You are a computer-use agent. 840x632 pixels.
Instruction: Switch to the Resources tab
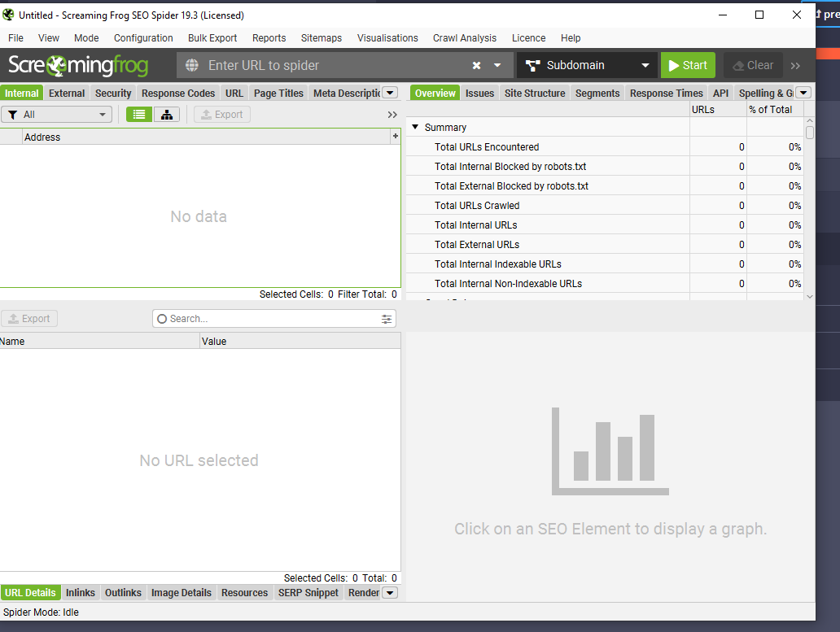point(244,593)
